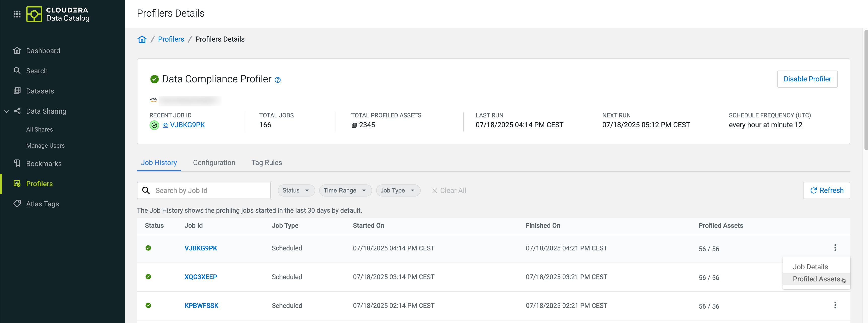Open Bookmarks in the sidebar

point(44,164)
